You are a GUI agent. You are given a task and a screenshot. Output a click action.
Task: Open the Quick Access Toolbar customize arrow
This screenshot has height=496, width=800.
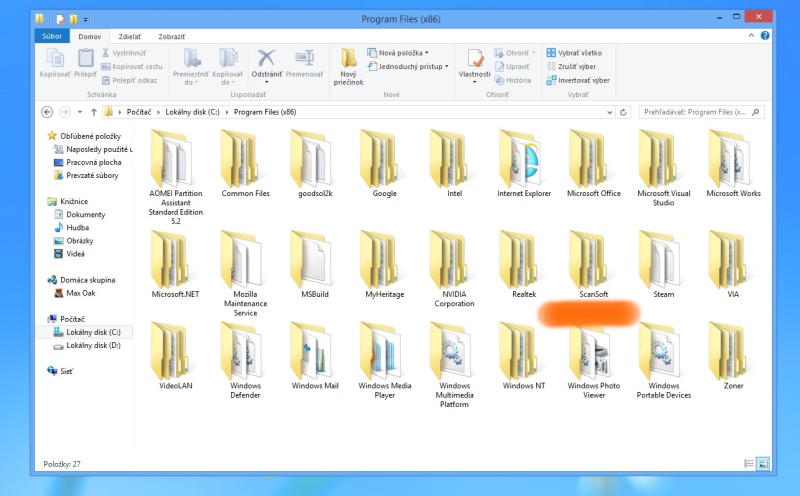tap(86, 19)
